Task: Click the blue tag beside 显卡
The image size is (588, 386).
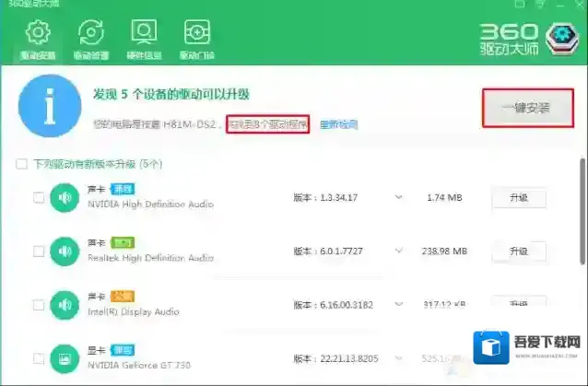Action: coord(123,350)
